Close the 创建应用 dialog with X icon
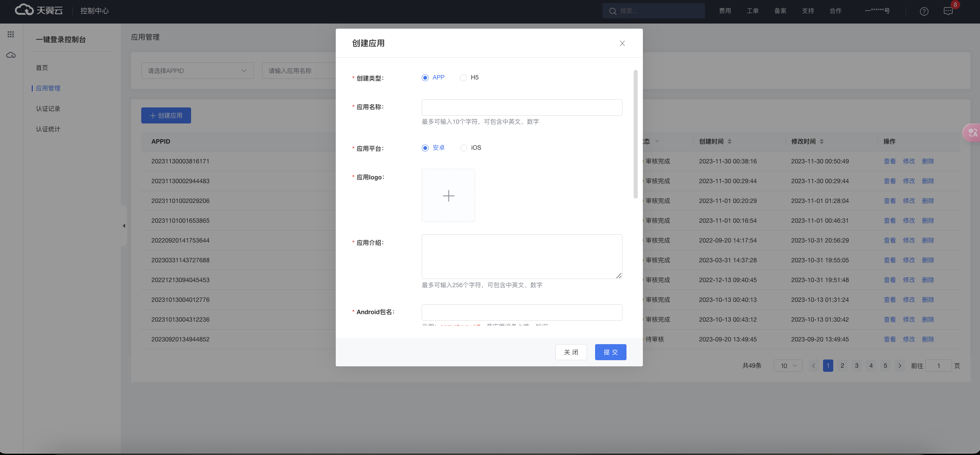Viewport: 980px width, 455px height. point(622,43)
